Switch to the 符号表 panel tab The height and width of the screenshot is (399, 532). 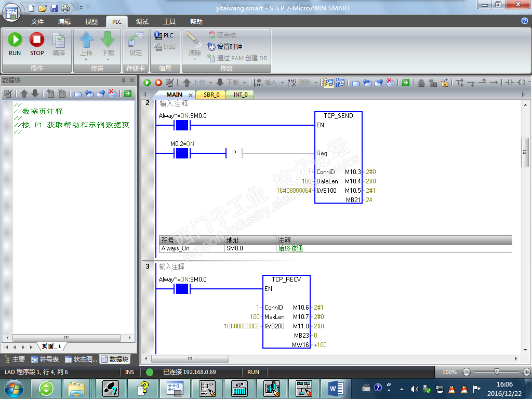coord(45,359)
